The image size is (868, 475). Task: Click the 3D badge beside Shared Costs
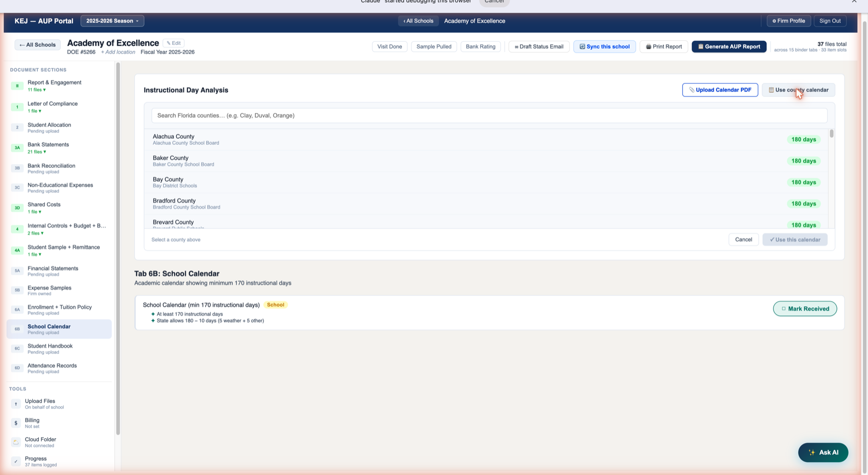pos(17,208)
